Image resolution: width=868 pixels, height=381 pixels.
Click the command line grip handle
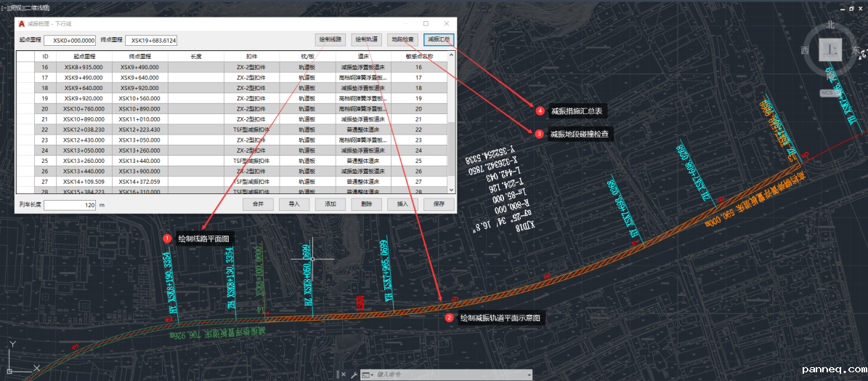click(x=337, y=374)
